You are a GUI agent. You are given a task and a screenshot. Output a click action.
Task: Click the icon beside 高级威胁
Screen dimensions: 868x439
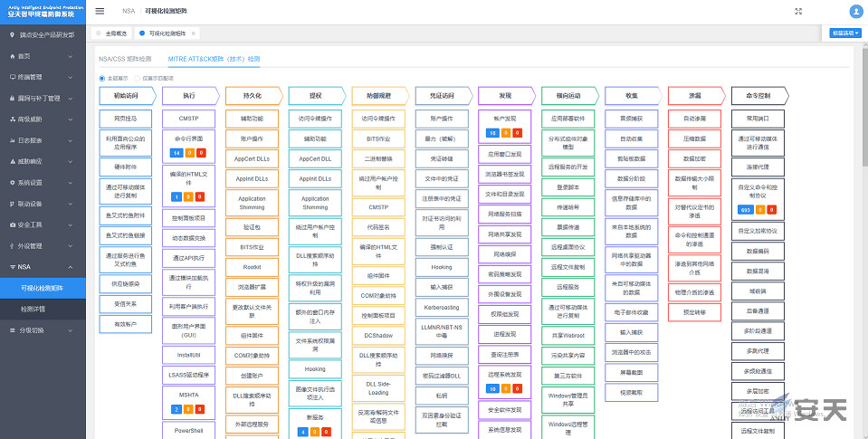pos(12,119)
